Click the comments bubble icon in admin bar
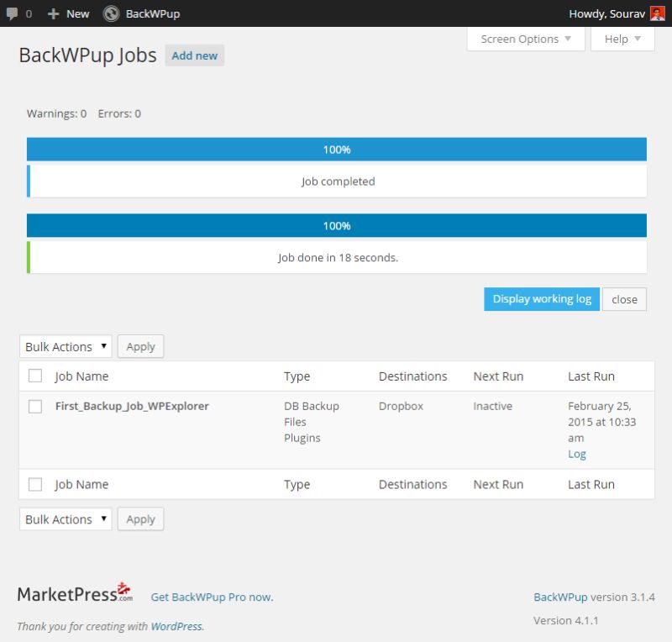 point(12,13)
